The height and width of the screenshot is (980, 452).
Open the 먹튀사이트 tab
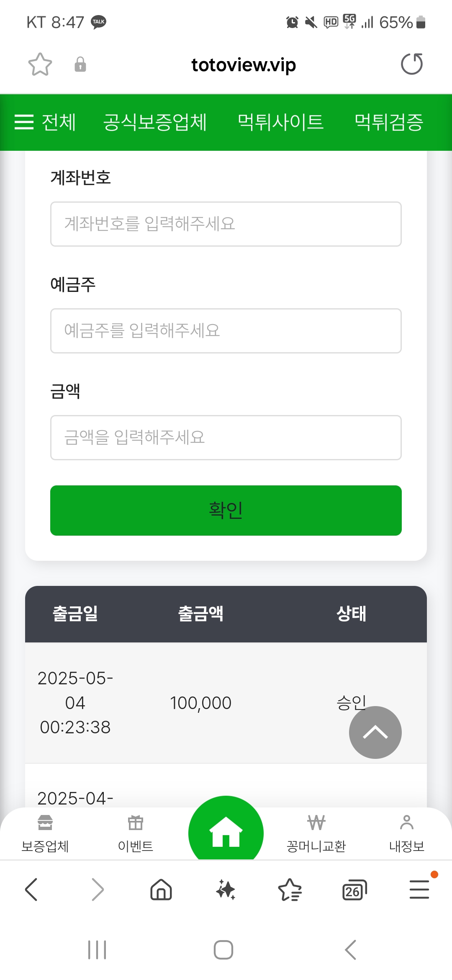280,122
